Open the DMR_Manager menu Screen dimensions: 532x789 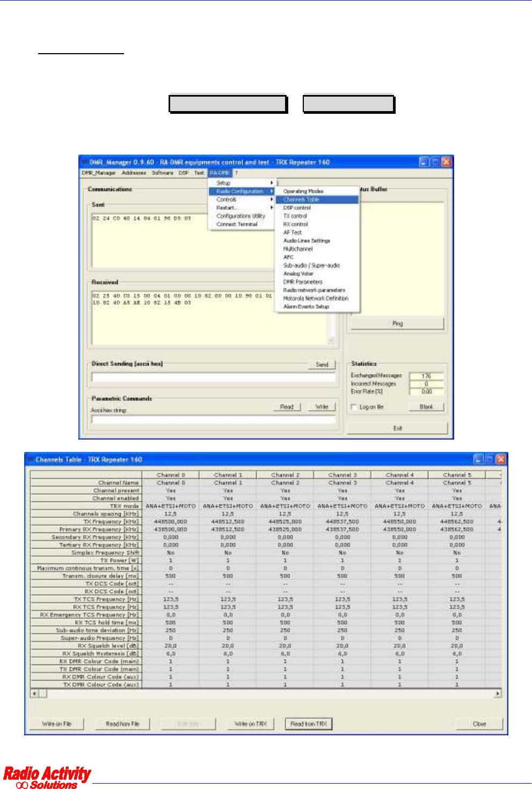99,173
